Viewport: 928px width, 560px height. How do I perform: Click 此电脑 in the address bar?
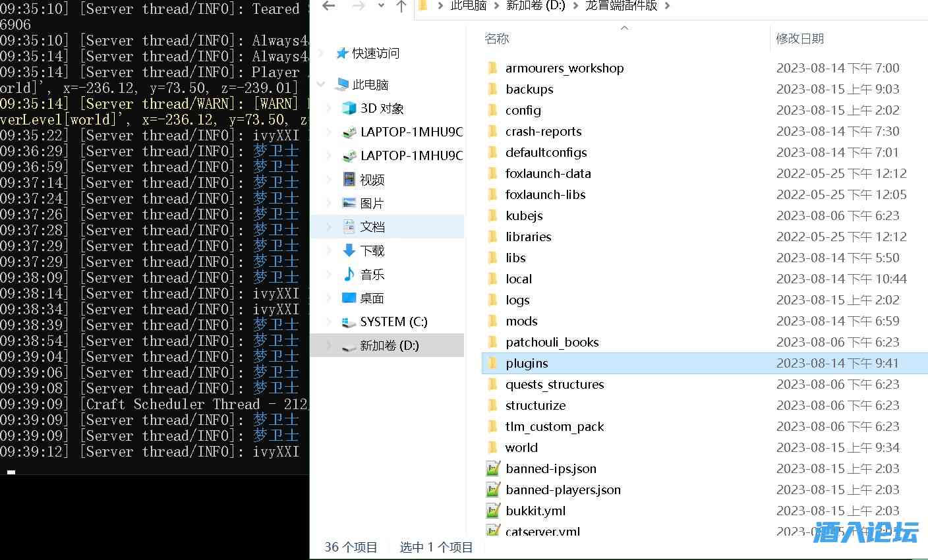click(x=468, y=6)
